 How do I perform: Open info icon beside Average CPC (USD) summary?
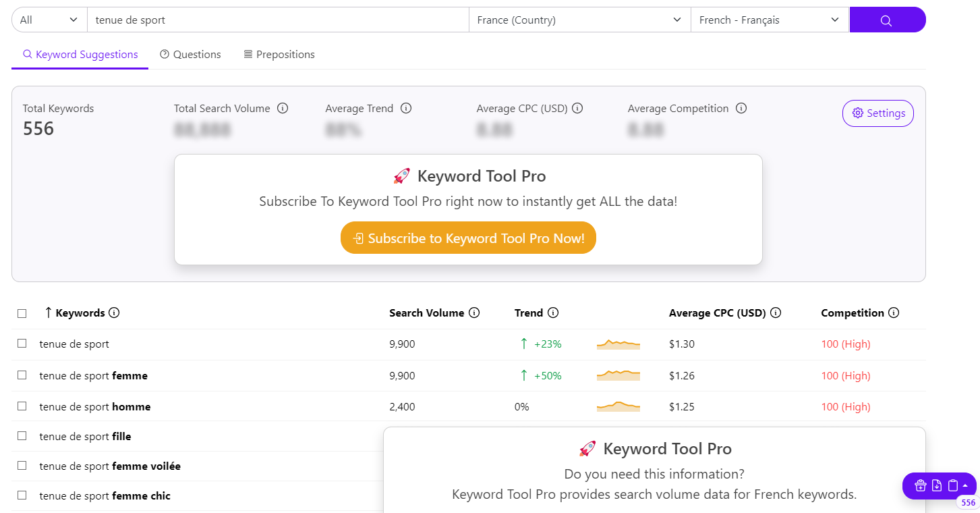pyautogui.click(x=577, y=109)
